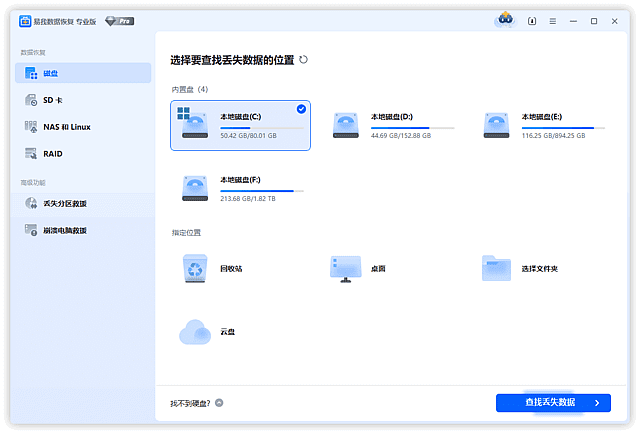Expand the help icon next to 找不到硬盘?

(x=219, y=402)
